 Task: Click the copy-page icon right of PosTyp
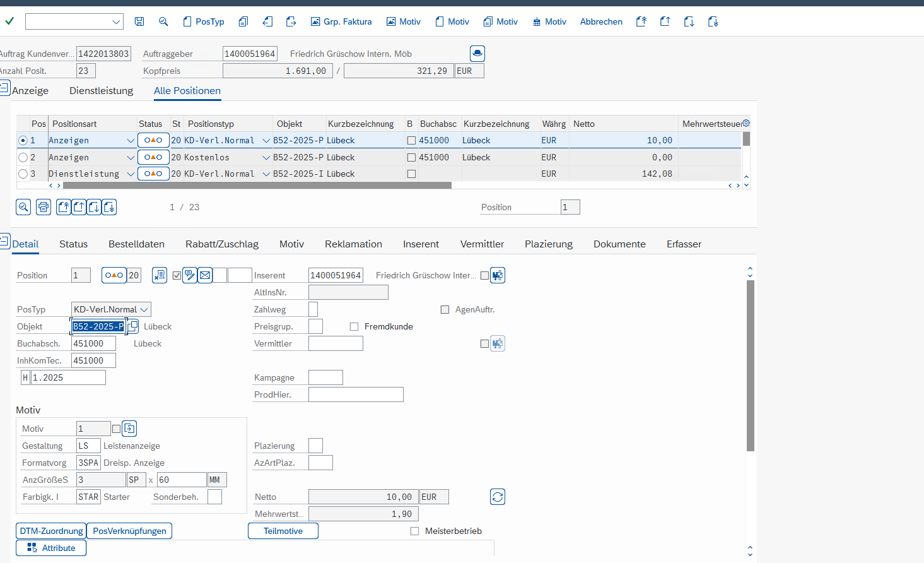click(x=243, y=21)
